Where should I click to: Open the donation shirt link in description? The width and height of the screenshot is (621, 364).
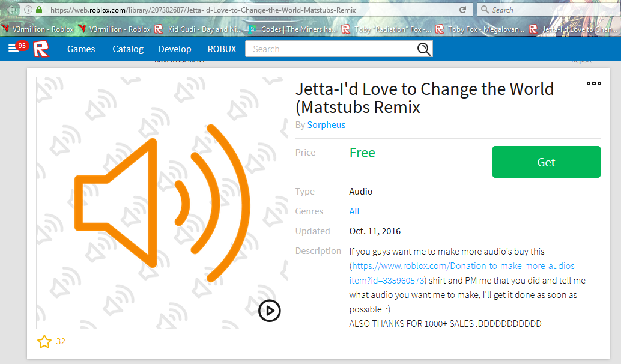(464, 273)
